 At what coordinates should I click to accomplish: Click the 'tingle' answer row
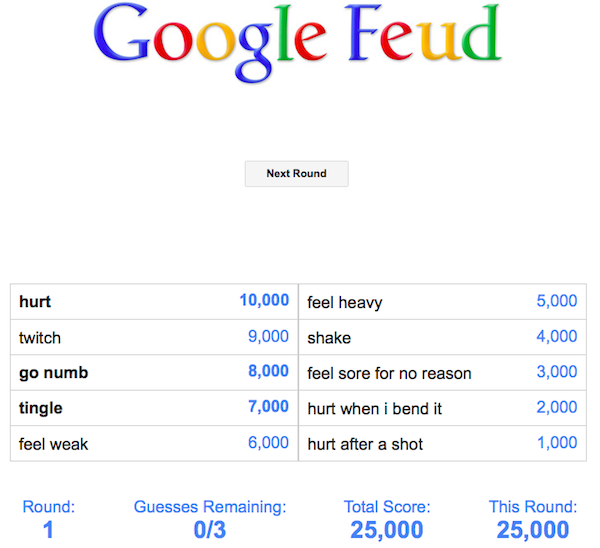coord(154,408)
